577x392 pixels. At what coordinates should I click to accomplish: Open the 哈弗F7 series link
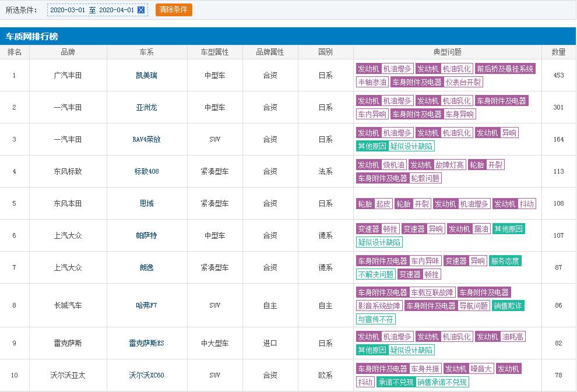(146, 305)
